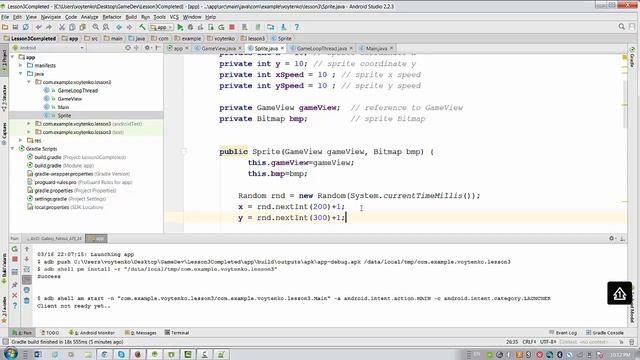Image resolution: width=640 pixels, height=360 pixels.
Task: Click the Open folder toolbar icon
Action: click(x=5, y=27)
